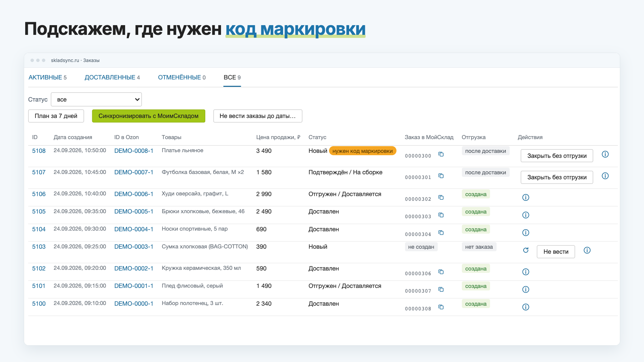This screenshot has width=644, height=362.
Task: Open Ozon link DEMO-0006-1
Action: click(x=134, y=194)
